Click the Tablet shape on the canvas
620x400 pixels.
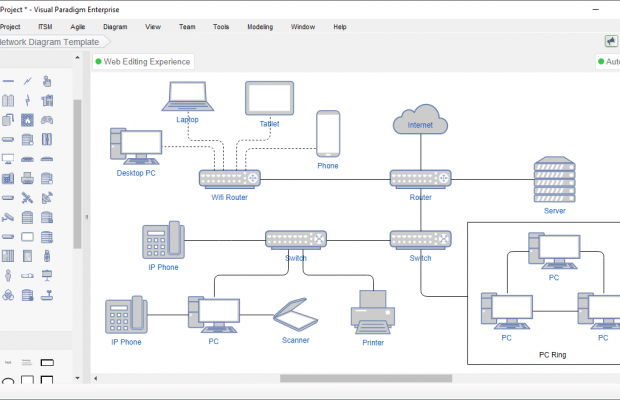click(269, 99)
